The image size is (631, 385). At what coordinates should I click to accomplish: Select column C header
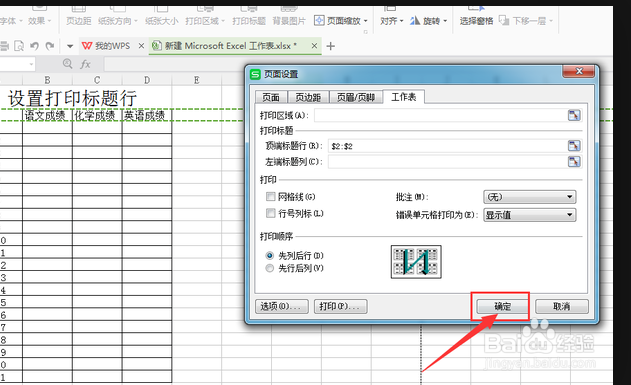click(97, 80)
